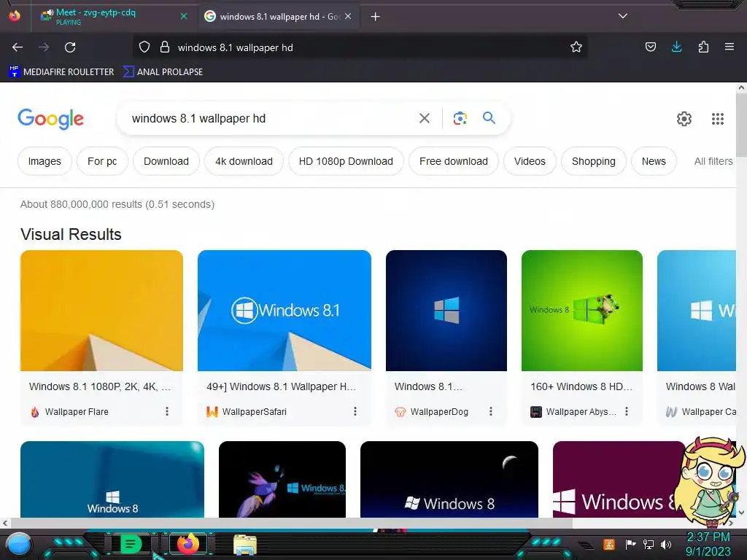
Task: Click the horizontal page scrollbar
Action: click(x=290, y=524)
